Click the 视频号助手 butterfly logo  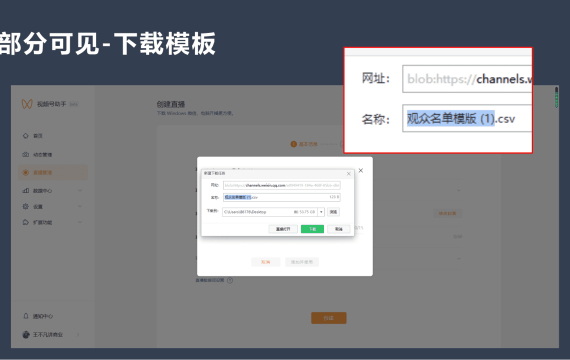pyautogui.click(x=27, y=104)
